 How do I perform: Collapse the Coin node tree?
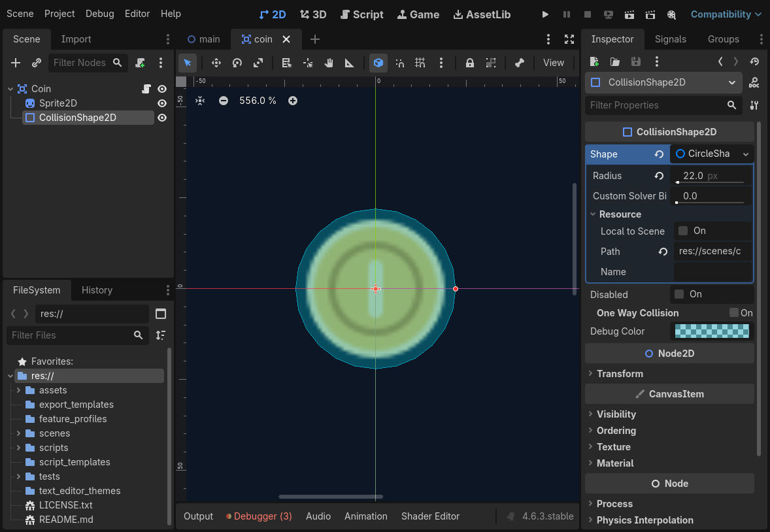click(x=10, y=89)
